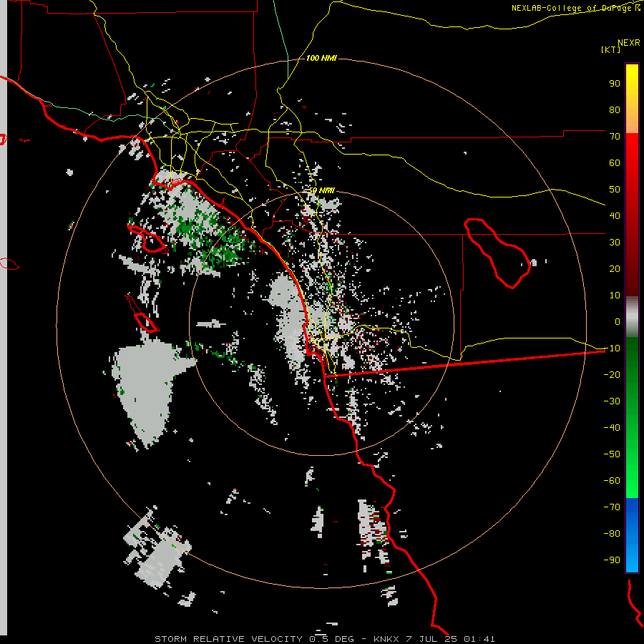Viewport: 644px width, 644px height.
Task: Click the 10 value on the velocity scale
Action: pos(615,296)
